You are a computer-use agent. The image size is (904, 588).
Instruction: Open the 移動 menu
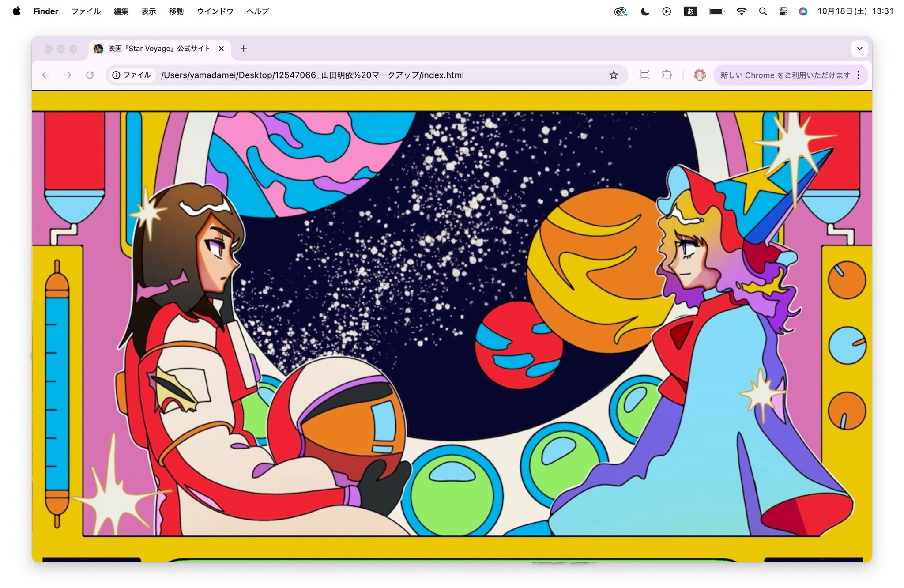177,11
